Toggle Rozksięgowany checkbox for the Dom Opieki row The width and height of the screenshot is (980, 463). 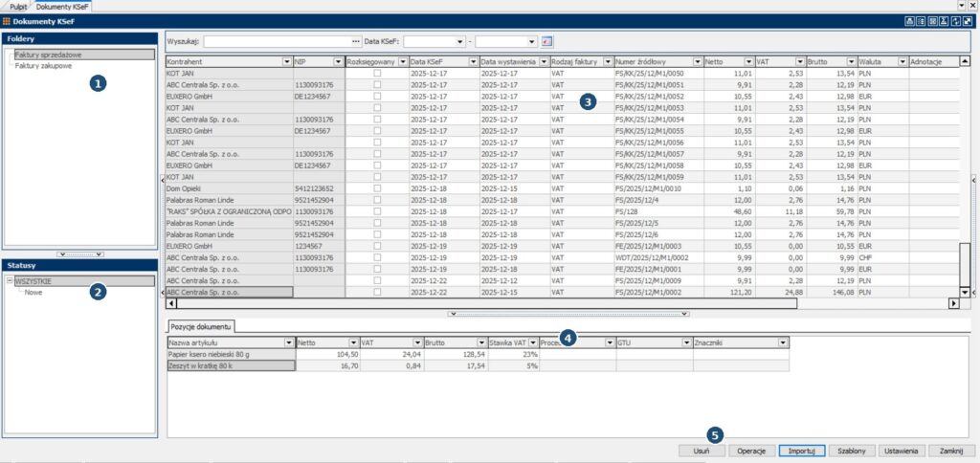[x=376, y=188]
